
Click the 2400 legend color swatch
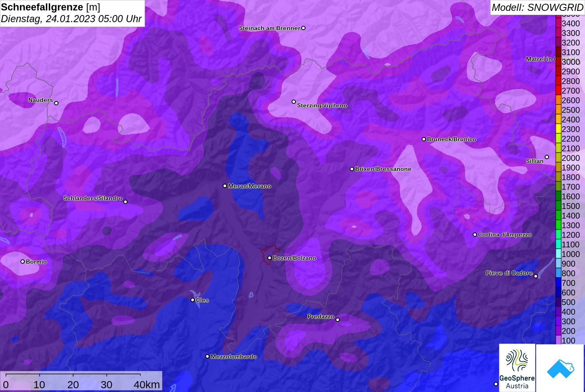point(558,119)
